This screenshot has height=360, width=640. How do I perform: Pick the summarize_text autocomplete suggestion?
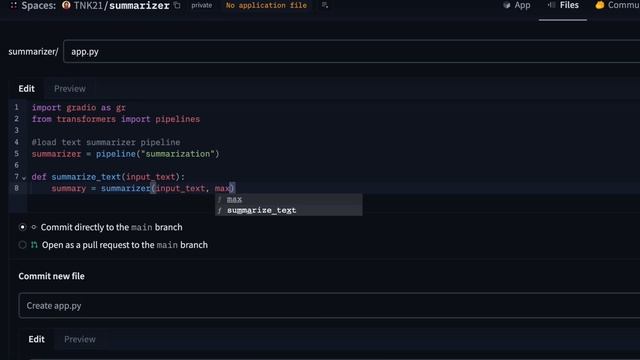pos(288,210)
